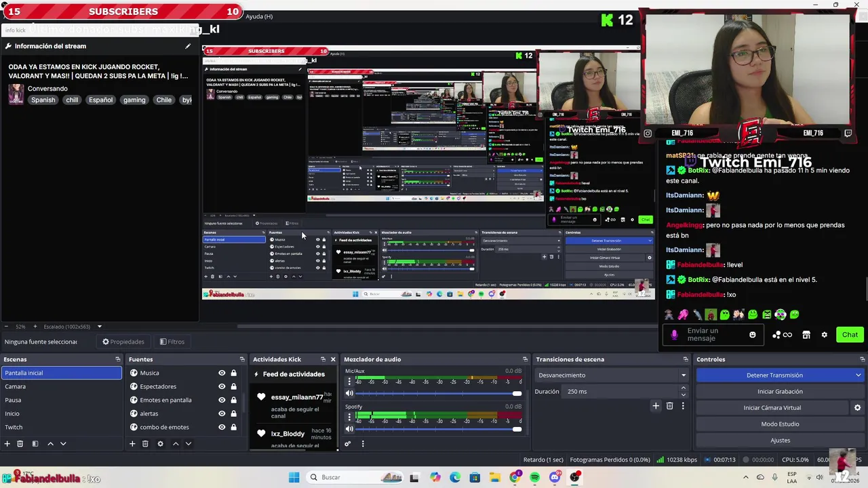Send message with green Chat button
Image resolution: width=868 pixels, height=488 pixels.
(x=850, y=335)
